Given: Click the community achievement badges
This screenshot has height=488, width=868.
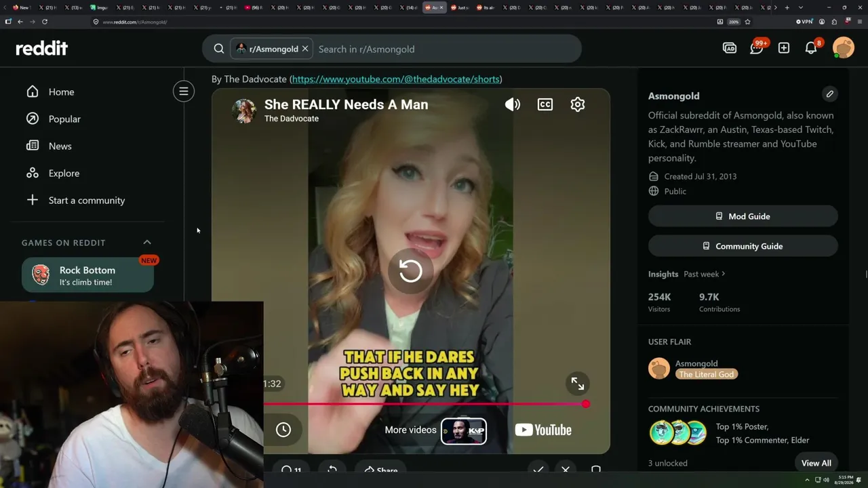Looking at the screenshot, I should (x=678, y=432).
